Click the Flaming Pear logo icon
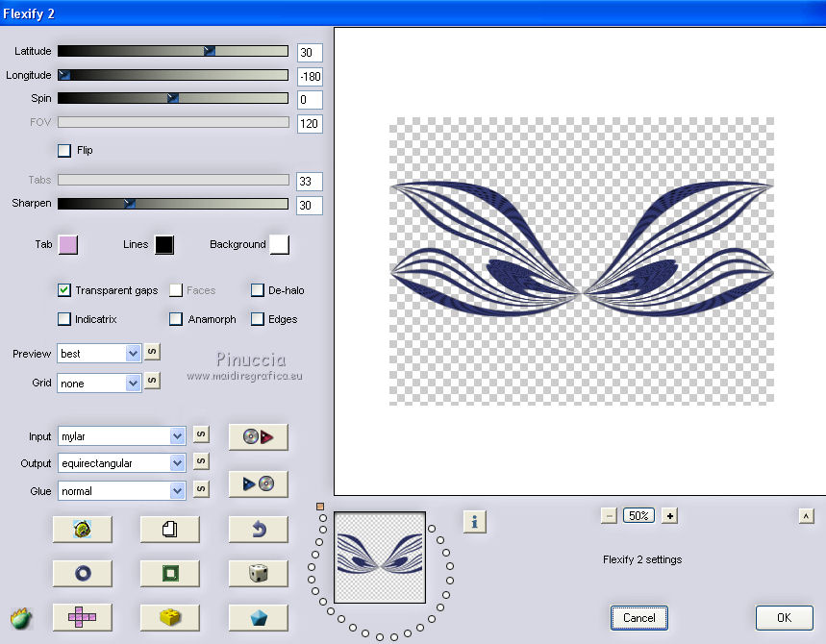Viewport: 826px width, 644px height. (x=21, y=619)
